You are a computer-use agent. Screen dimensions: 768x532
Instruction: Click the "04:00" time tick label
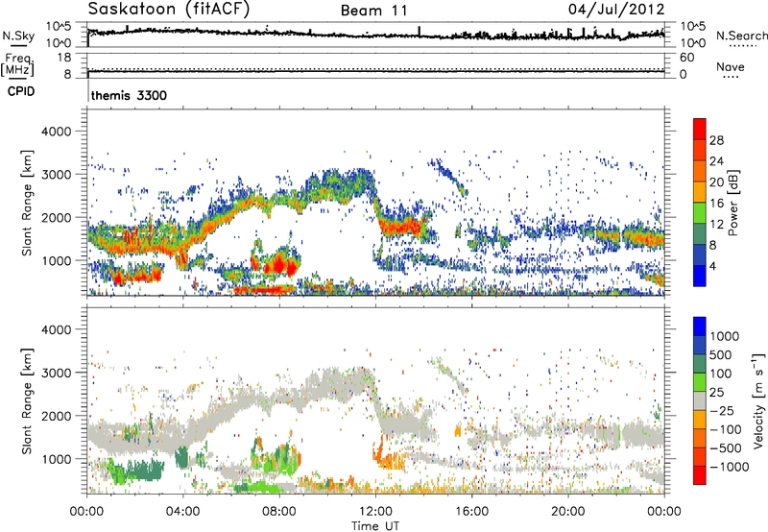pyautogui.click(x=183, y=512)
